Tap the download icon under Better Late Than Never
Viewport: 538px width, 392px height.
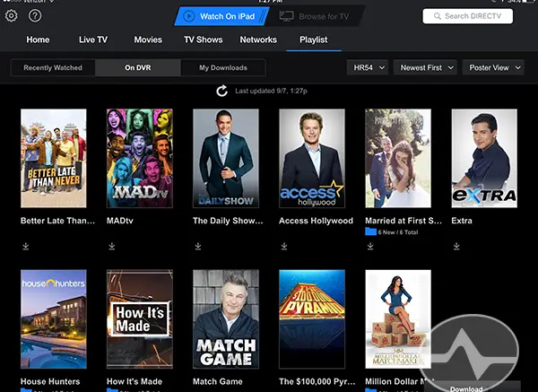click(x=26, y=246)
